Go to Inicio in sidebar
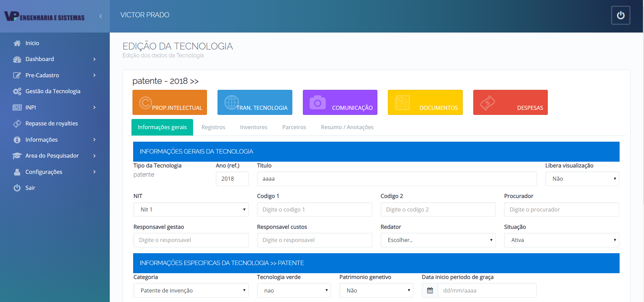This screenshot has height=302, width=644. [x=32, y=43]
